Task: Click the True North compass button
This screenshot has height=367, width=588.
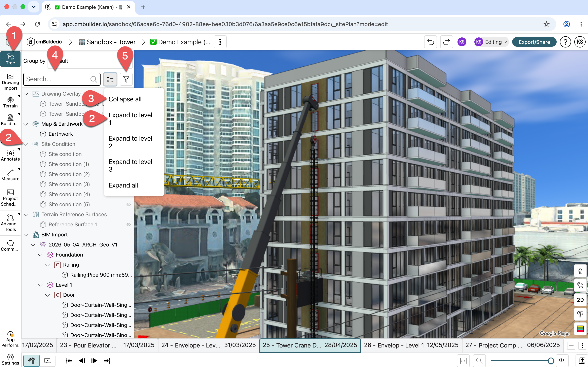Action: click(x=580, y=271)
